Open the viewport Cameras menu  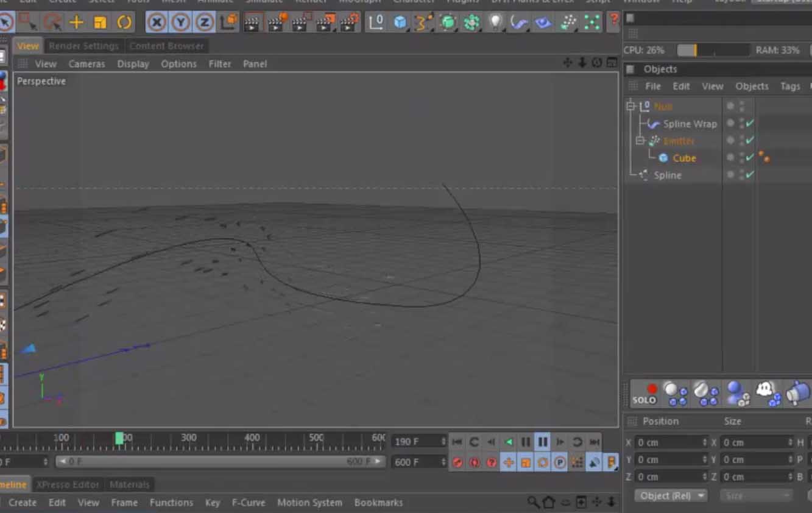[86, 63]
